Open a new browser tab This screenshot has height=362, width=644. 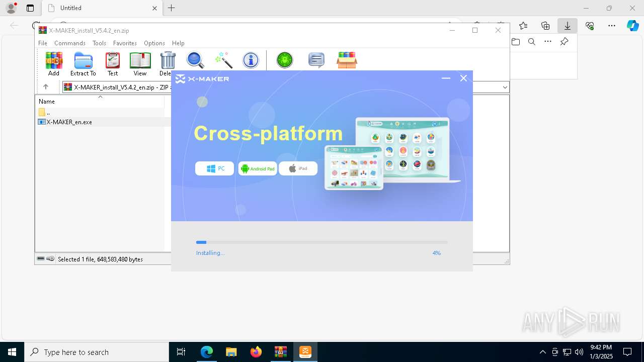click(172, 8)
